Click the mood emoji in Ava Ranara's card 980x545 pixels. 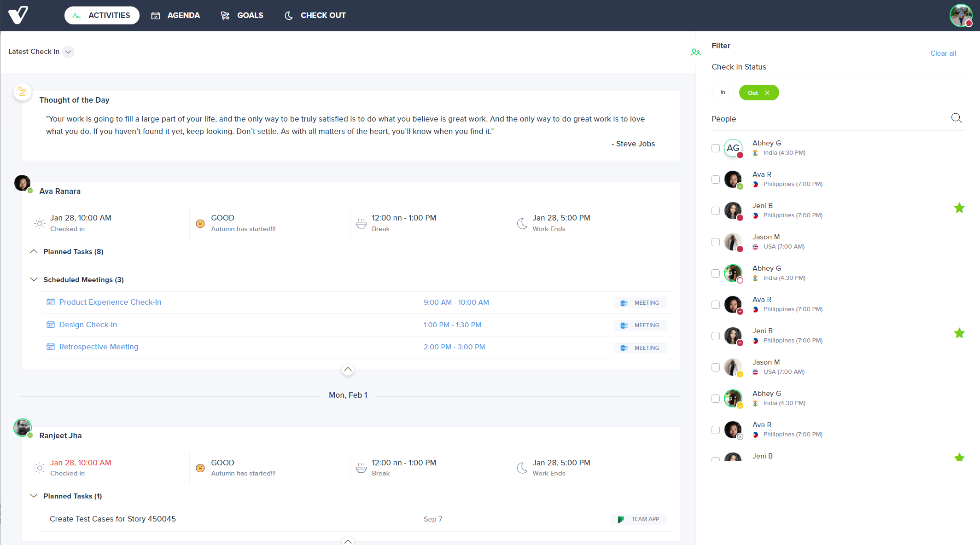[x=200, y=224]
